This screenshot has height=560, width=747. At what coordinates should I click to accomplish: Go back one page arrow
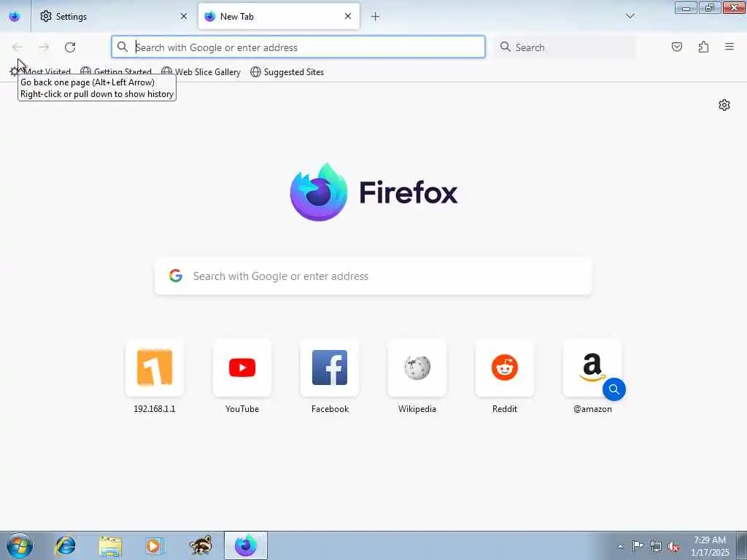(18, 47)
